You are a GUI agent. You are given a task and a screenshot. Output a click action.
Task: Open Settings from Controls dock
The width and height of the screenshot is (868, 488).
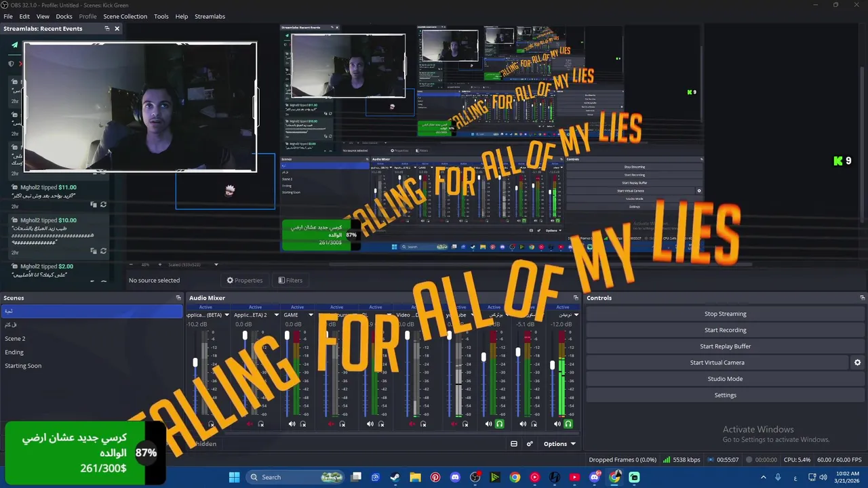tap(725, 395)
